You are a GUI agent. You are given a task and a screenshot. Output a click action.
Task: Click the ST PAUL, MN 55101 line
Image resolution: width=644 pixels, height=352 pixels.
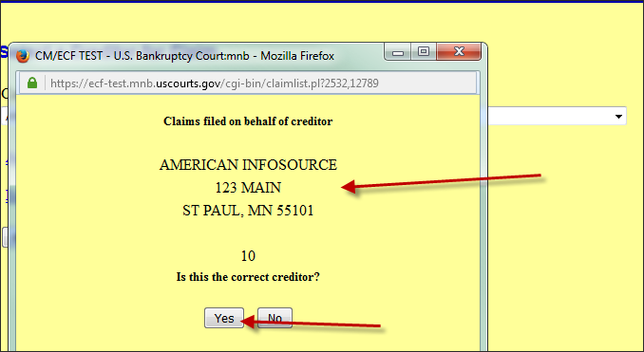click(248, 211)
